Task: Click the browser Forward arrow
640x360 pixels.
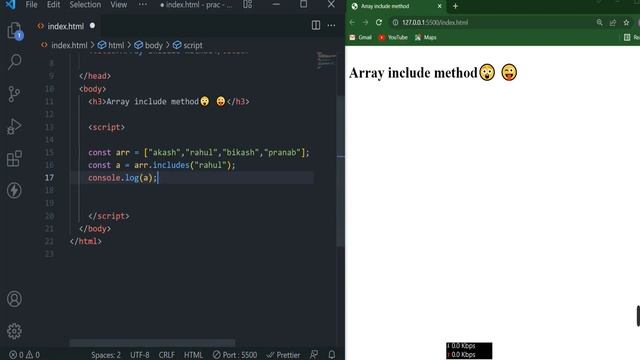Action: click(365, 22)
